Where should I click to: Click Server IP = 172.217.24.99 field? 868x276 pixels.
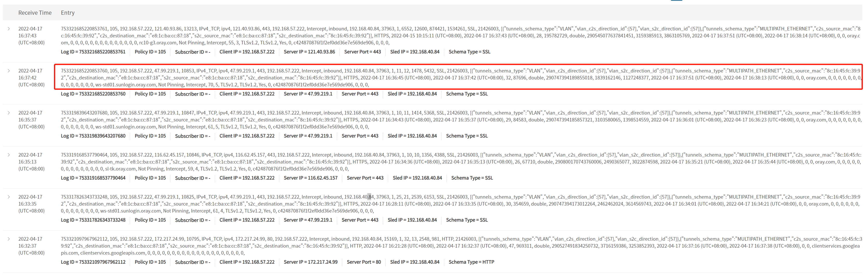(310, 262)
